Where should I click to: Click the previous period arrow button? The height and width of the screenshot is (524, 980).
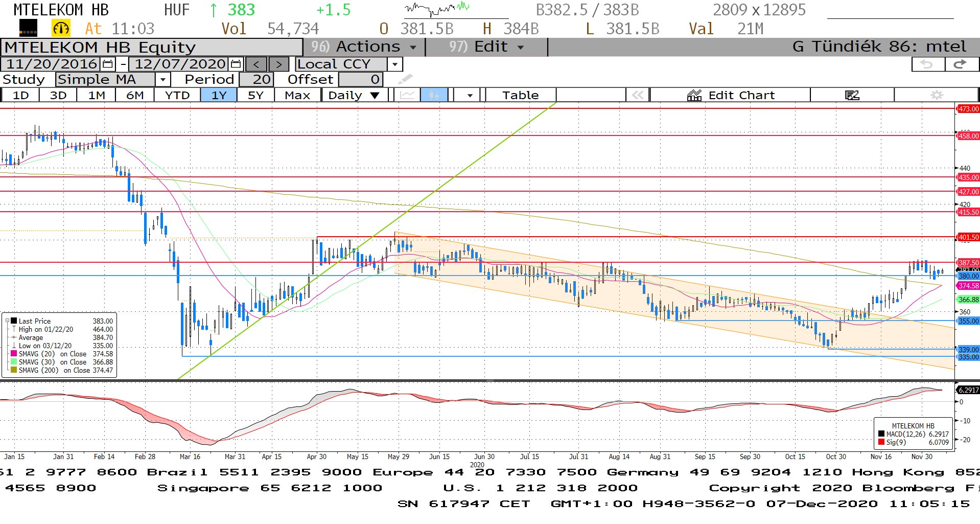256,64
